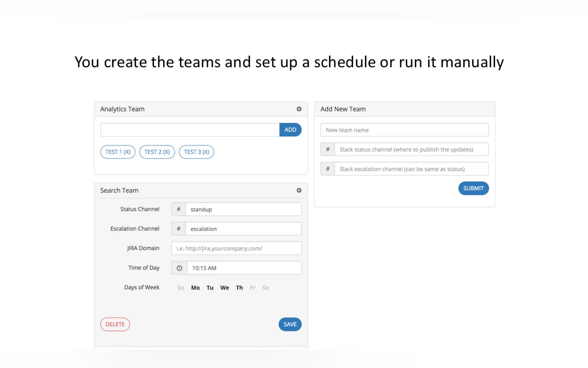Disable Tuesday in Days of Week
588x368 pixels.
(x=210, y=288)
